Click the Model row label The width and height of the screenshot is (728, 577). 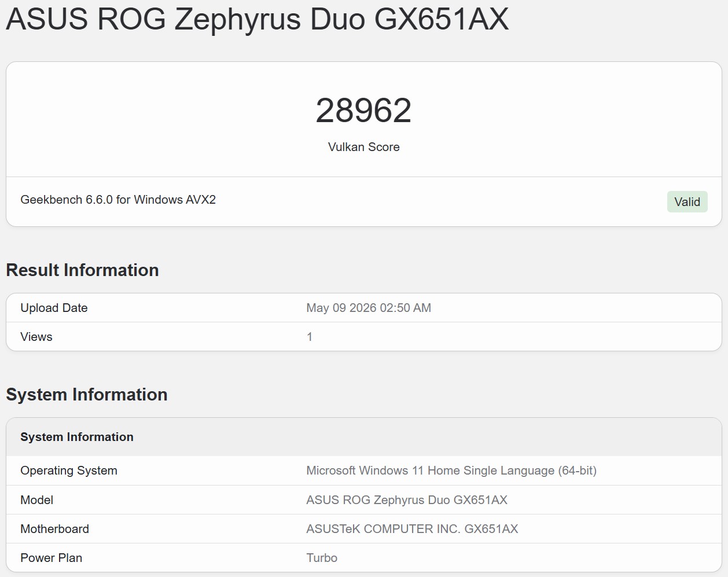tap(36, 500)
